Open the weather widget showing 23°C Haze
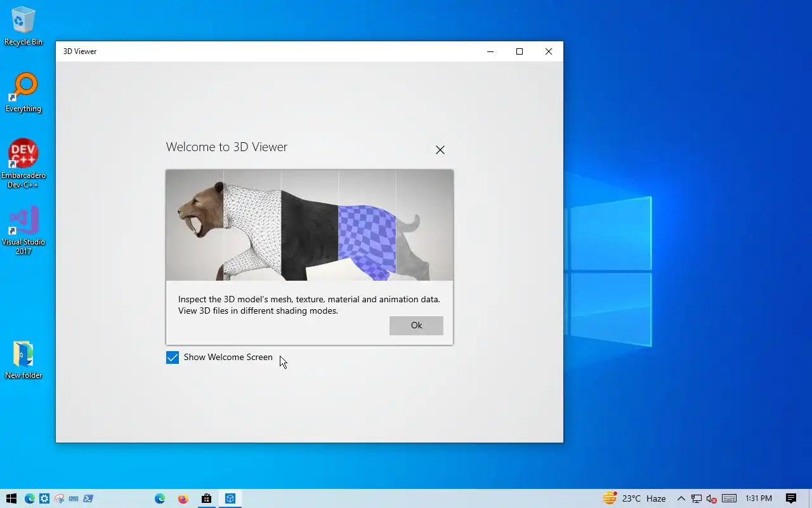Viewport: 812px width, 508px height. point(634,498)
